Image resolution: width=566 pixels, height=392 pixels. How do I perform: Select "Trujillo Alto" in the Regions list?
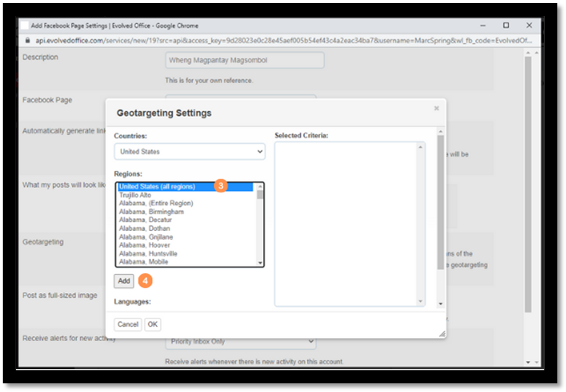point(135,195)
